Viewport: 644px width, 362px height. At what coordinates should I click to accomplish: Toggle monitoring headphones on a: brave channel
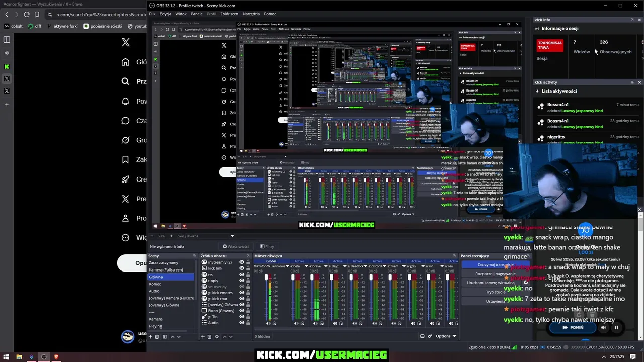click(x=321, y=324)
